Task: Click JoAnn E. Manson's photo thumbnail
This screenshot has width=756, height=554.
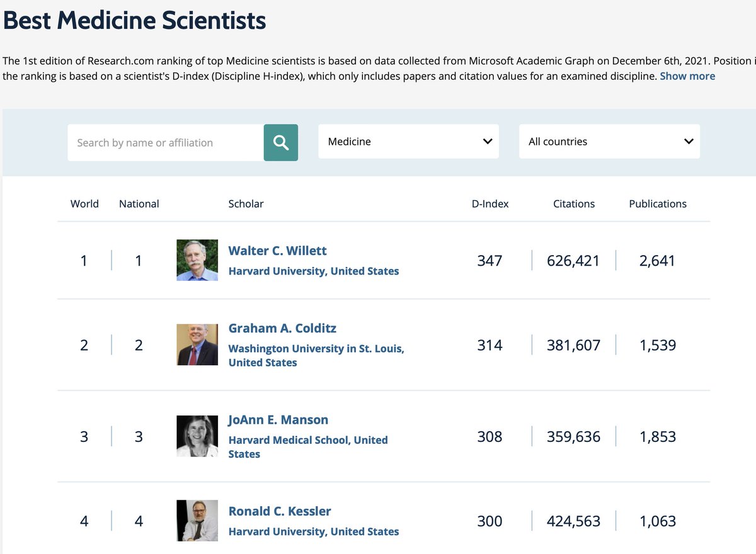Action: pos(197,436)
